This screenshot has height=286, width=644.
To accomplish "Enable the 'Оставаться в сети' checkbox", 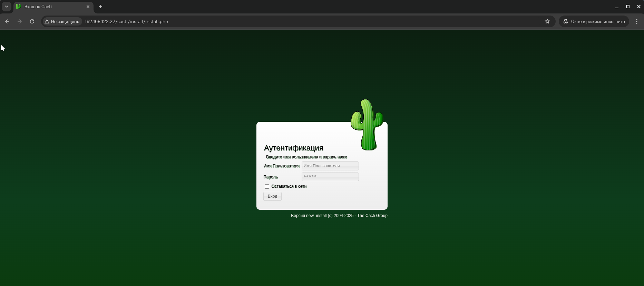I will (267, 186).
